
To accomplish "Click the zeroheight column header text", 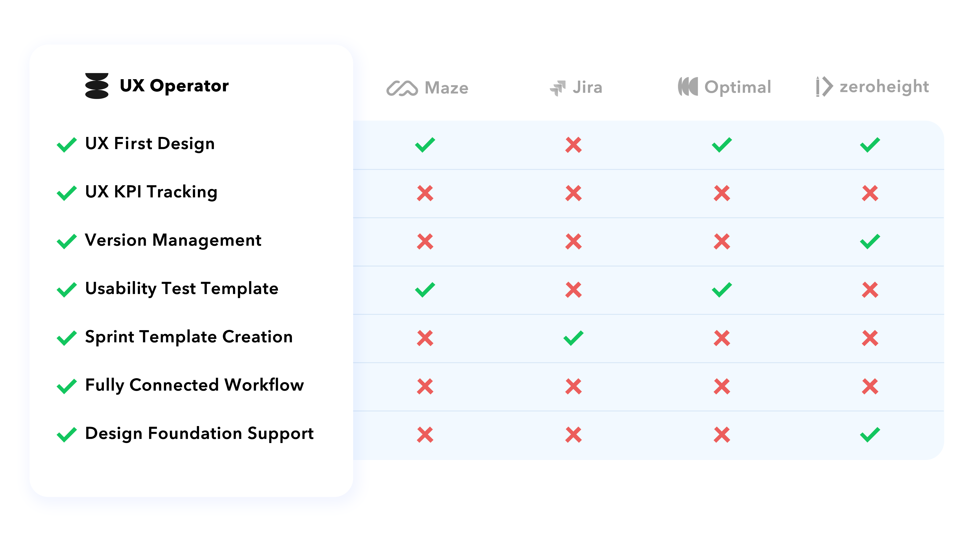I will pyautogui.click(x=884, y=87).
